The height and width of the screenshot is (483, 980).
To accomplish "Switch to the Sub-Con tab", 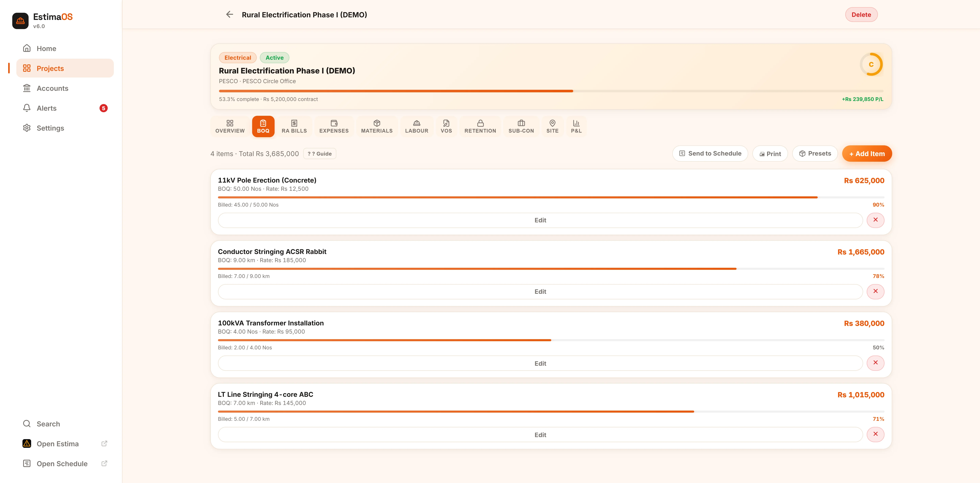I will click(x=521, y=126).
